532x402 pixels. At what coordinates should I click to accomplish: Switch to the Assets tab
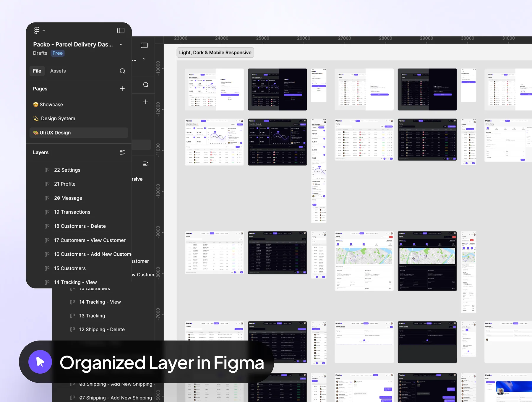[58, 71]
